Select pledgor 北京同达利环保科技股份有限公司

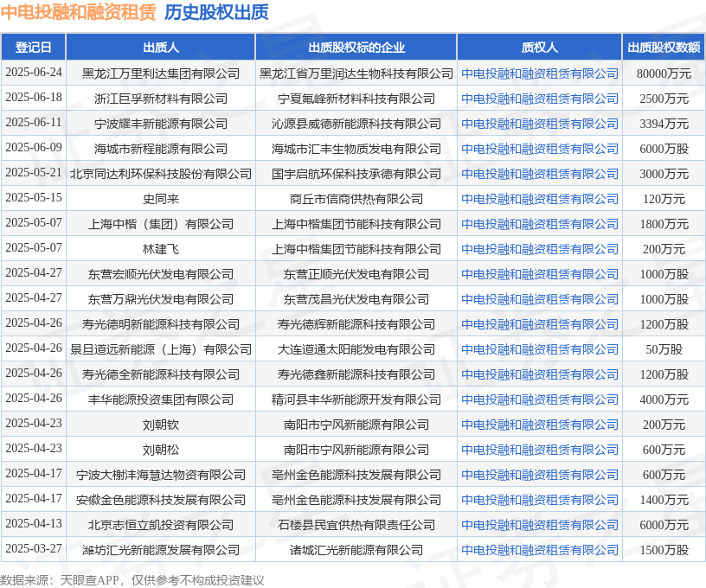(161, 174)
